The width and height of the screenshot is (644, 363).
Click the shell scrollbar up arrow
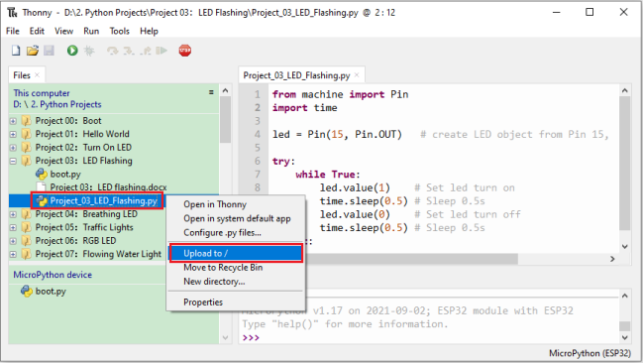coord(625,296)
